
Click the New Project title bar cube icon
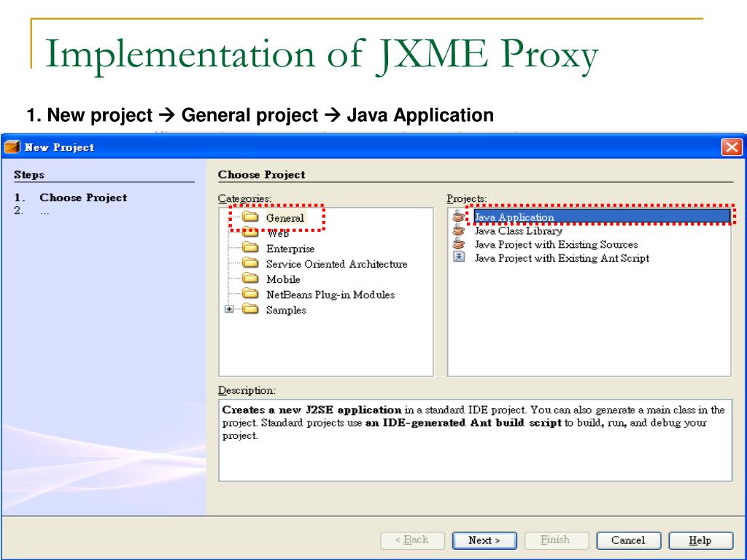(x=12, y=147)
